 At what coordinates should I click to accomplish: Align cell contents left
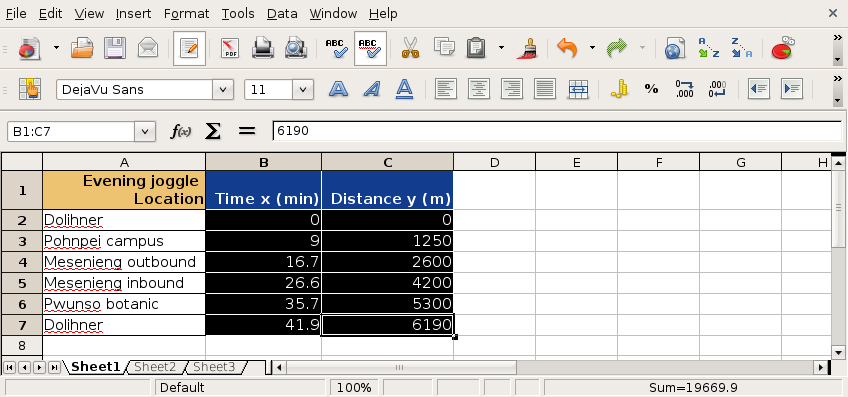pyautogui.click(x=446, y=89)
